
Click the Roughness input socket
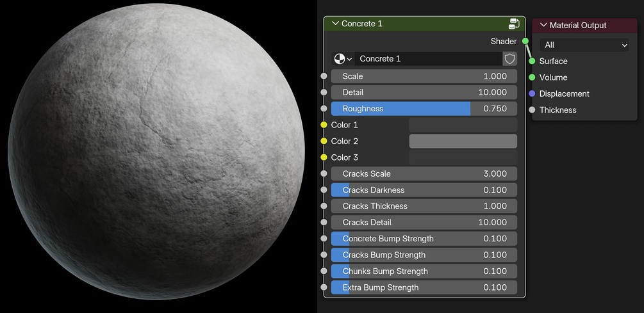(324, 109)
